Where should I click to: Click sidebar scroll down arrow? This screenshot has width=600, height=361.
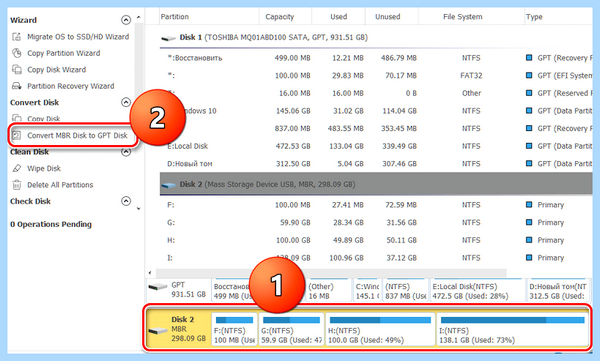(x=139, y=209)
